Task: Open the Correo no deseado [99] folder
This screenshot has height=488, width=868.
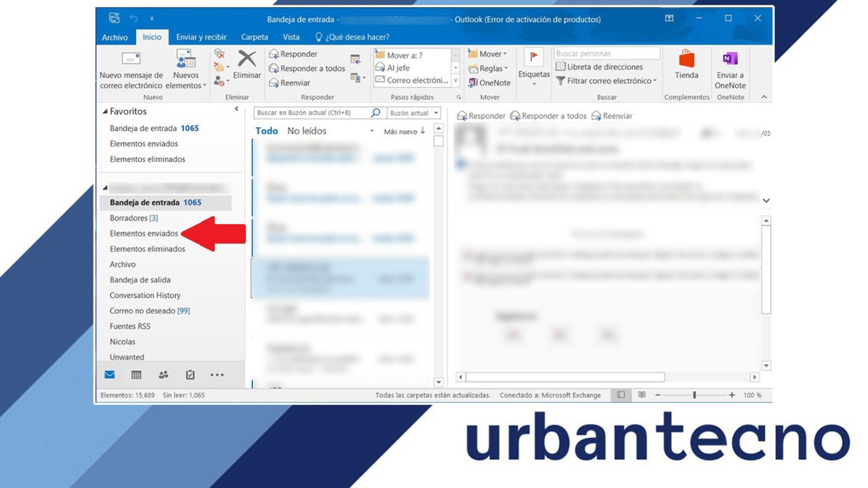Action: point(150,311)
